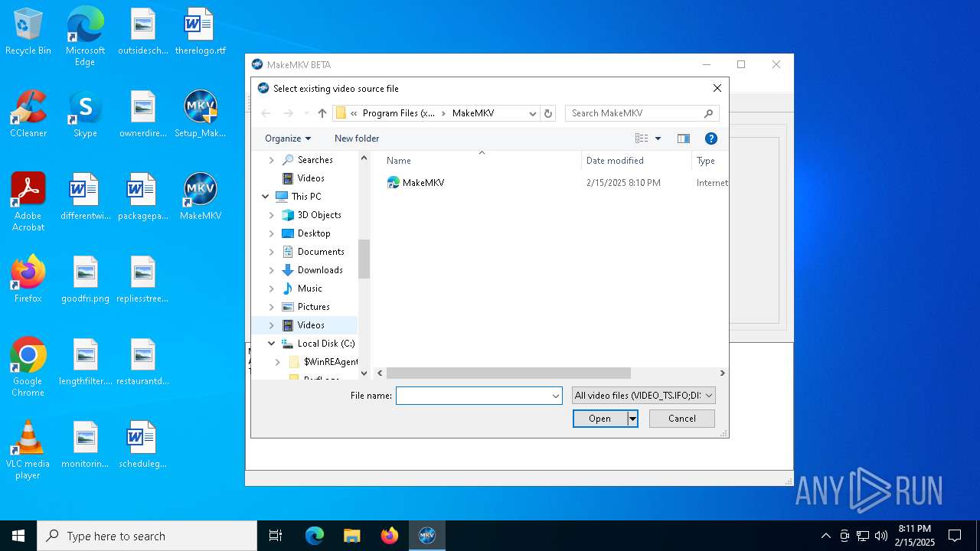Open notification center in the taskbar
Screen dimensions: 980x551
(x=955, y=536)
